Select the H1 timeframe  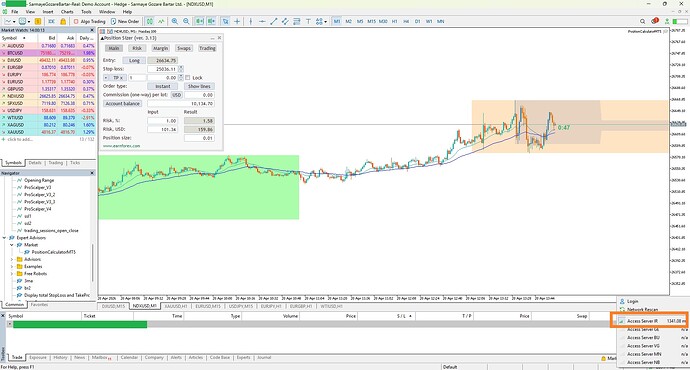tap(394, 21)
